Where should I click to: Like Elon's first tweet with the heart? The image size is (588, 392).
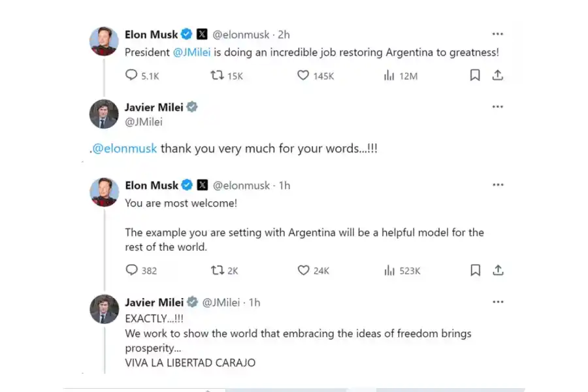point(303,76)
